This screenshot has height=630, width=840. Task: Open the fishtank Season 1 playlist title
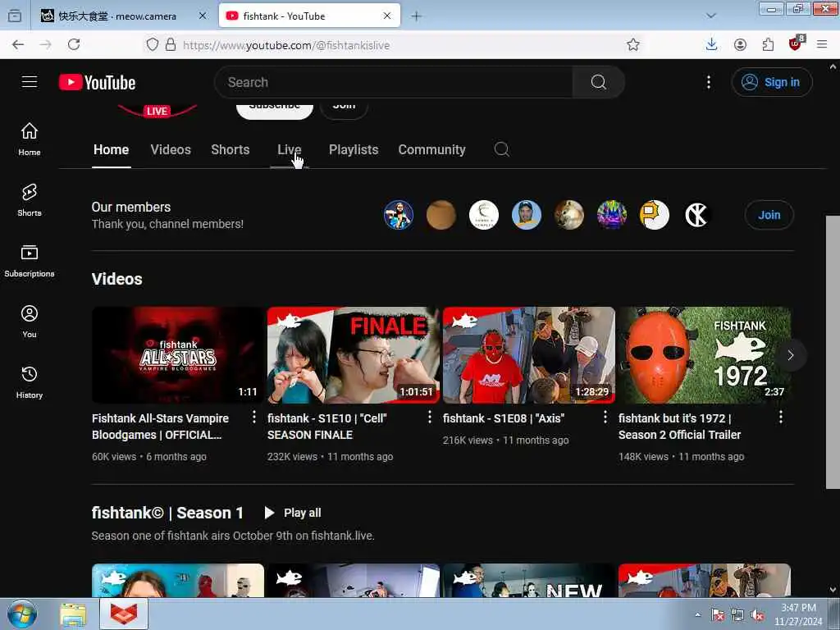point(167,513)
